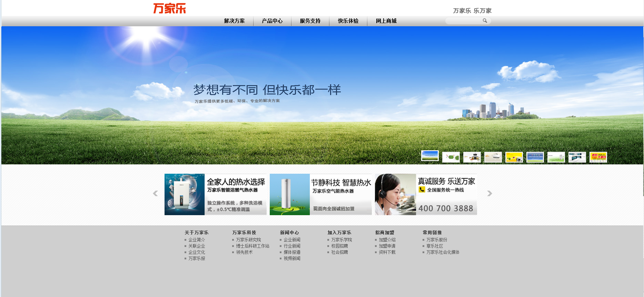Screen dimensions: 644x297
Task: Click the 新闻中心 footer heading
Action: pyautogui.click(x=289, y=232)
